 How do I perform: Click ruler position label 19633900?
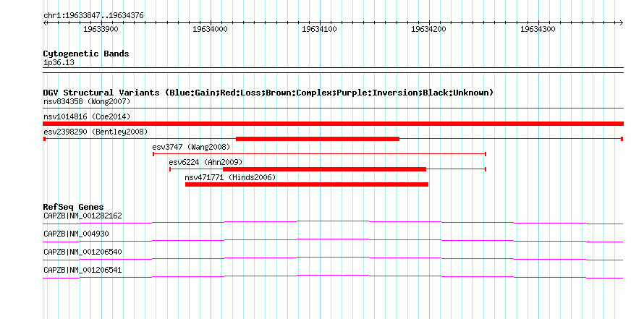[x=101, y=29]
